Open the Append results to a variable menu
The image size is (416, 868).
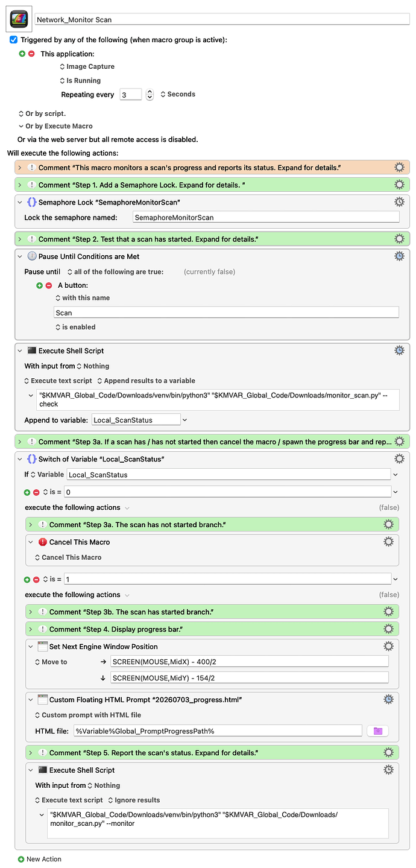pyautogui.click(x=146, y=381)
